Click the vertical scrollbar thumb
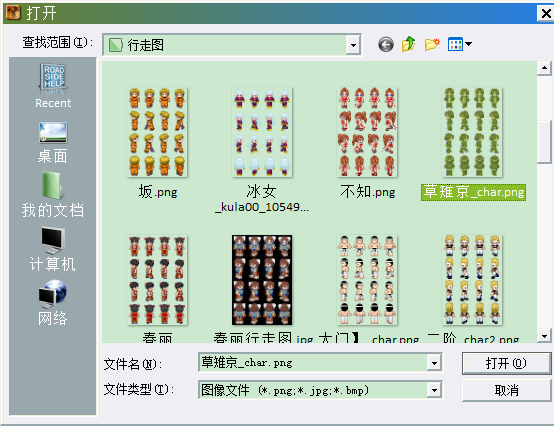Image resolution: width=554 pixels, height=426 pixels. [x=544, y=142]
